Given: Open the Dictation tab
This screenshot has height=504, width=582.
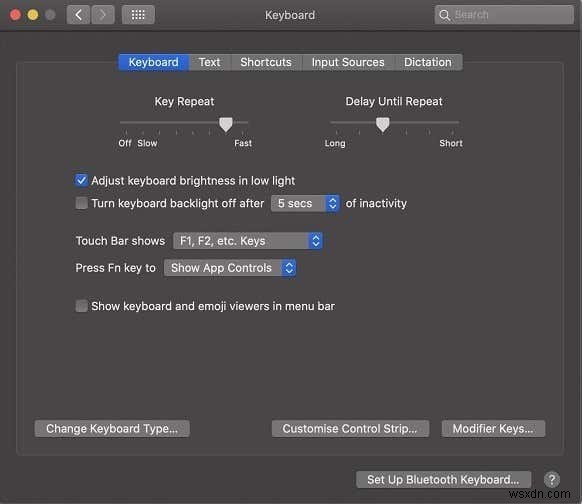Looking at the screenshot, I should 428,62.
